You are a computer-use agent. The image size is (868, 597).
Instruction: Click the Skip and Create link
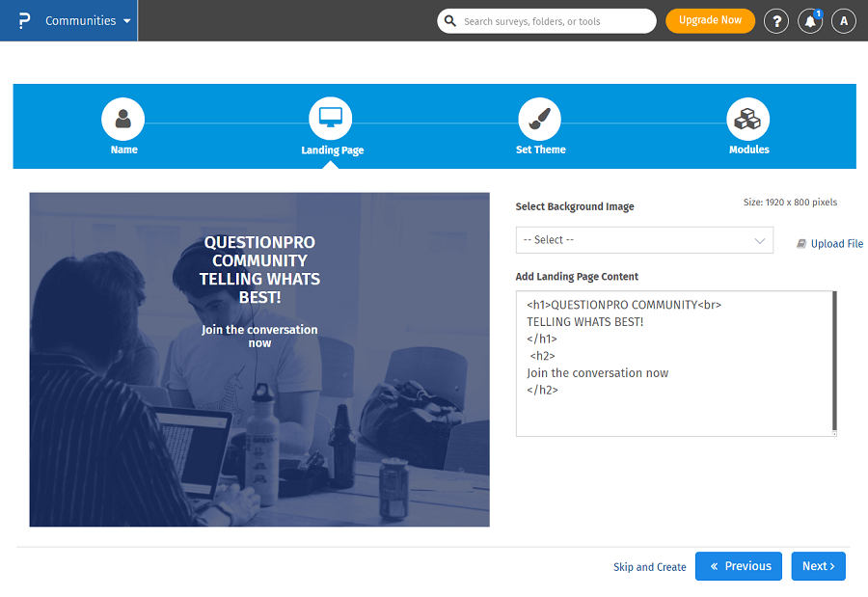click(649, 567)
